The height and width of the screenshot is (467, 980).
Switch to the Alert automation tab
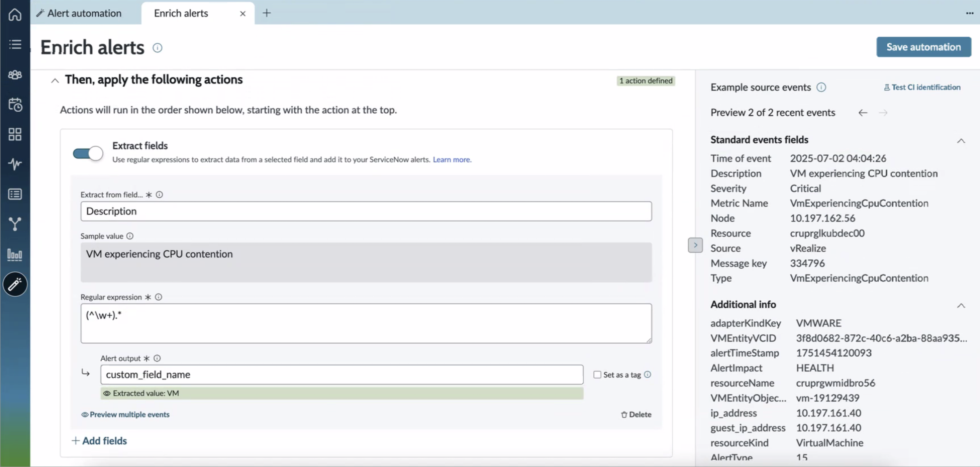pos(79,13)
